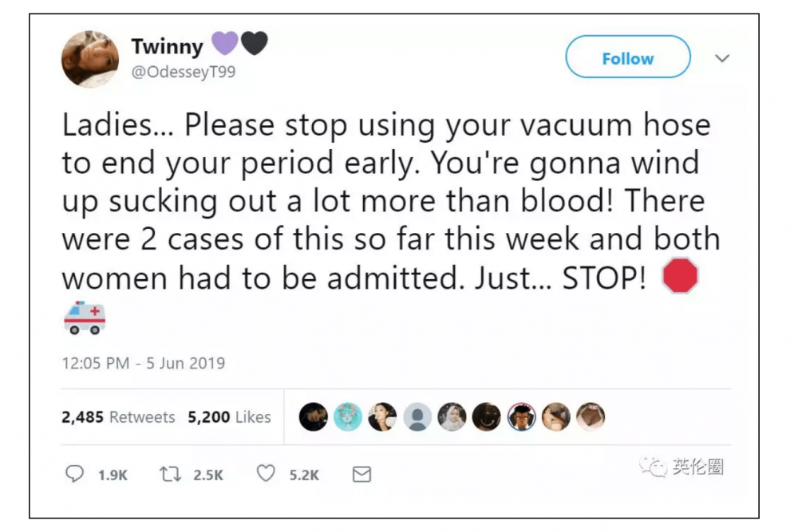Like the tweet with the heart icon
The width and height of the screenshot is (798, 532).
coord(266,474)
